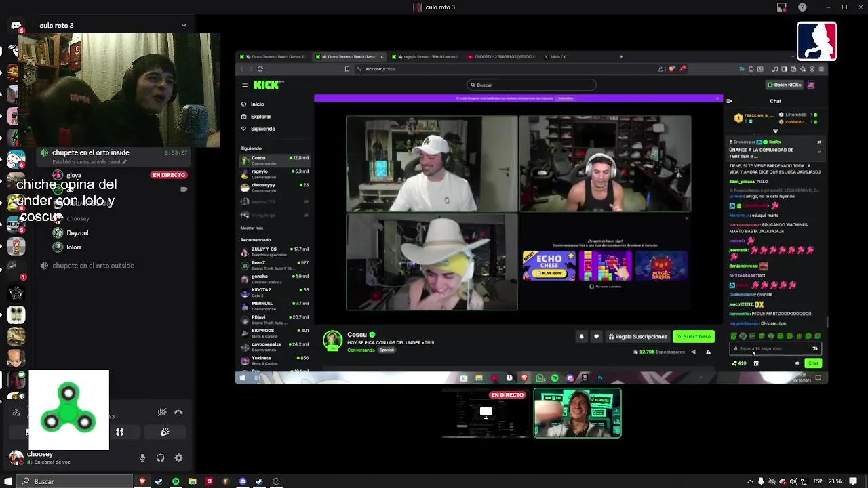Open Siguiendo in Kick sidebar
This screenshot has width=868, height=488.
pos(262,129)
